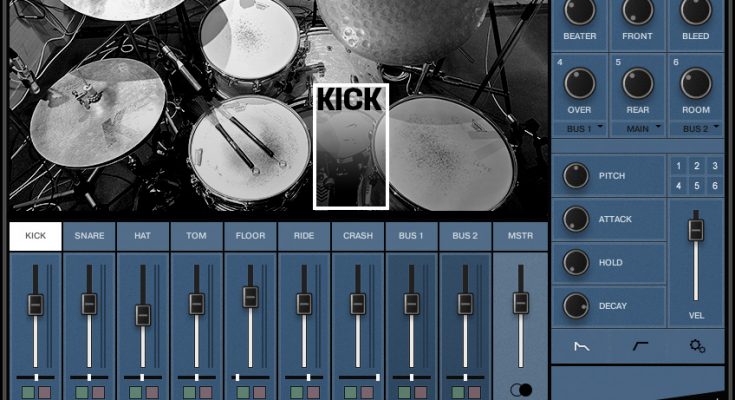Click velocity layer button 5
Image resolution: width=735 pixels, height=400 pixels.
click(696, 185)
